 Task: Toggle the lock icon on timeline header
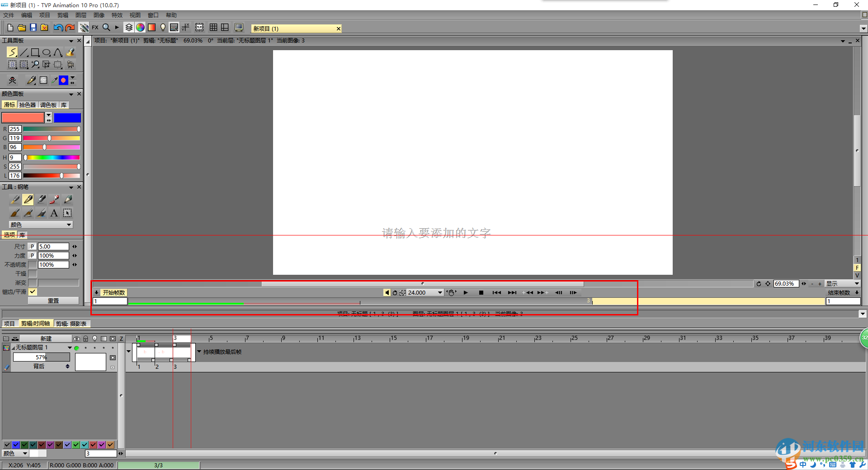[x=86, y=338]
